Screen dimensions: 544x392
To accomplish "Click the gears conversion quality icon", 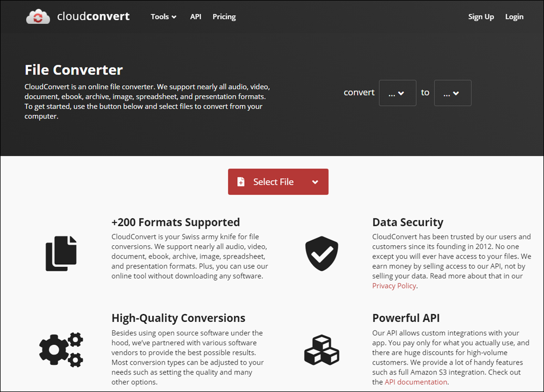I will [x=61, y=350].
